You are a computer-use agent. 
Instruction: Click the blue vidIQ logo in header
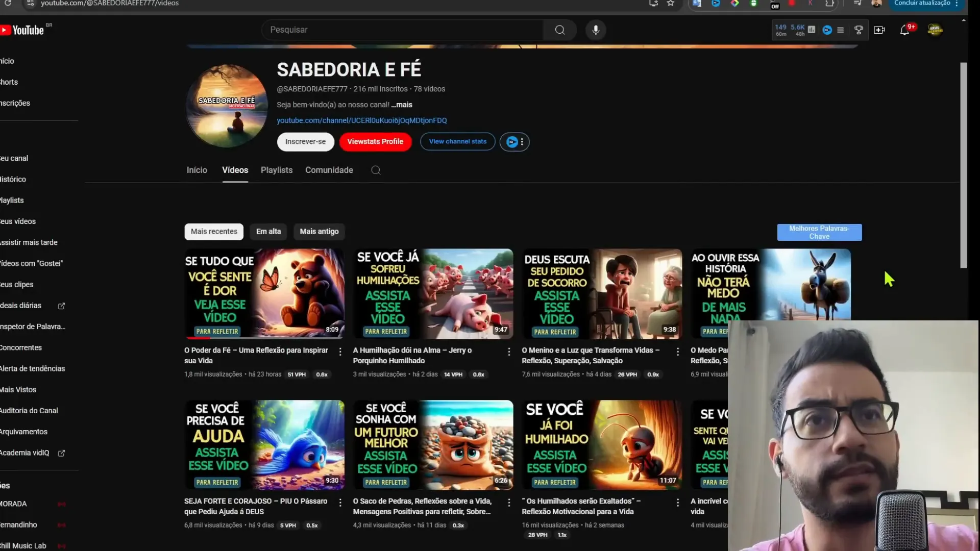pos(827,30)
